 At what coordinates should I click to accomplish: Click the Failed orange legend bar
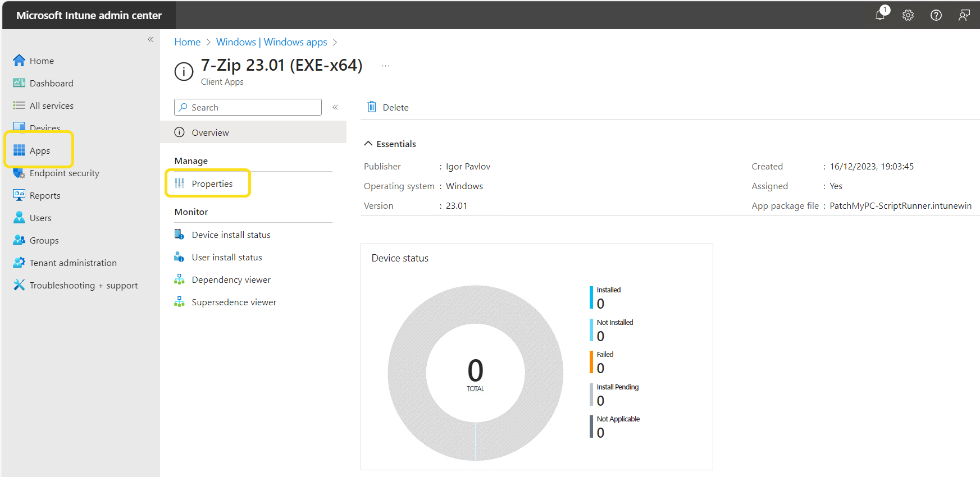[x=591, y=362]
